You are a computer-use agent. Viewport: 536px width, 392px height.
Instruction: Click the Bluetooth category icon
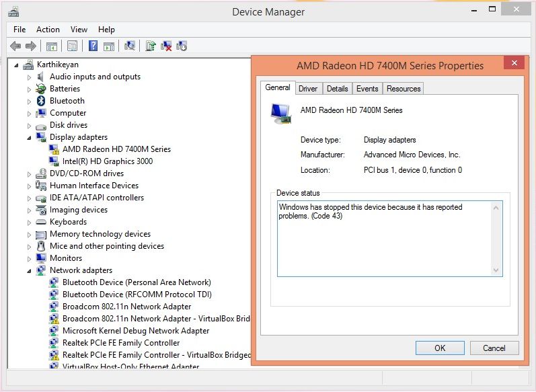pyautogui.click(x=41, y=101)
